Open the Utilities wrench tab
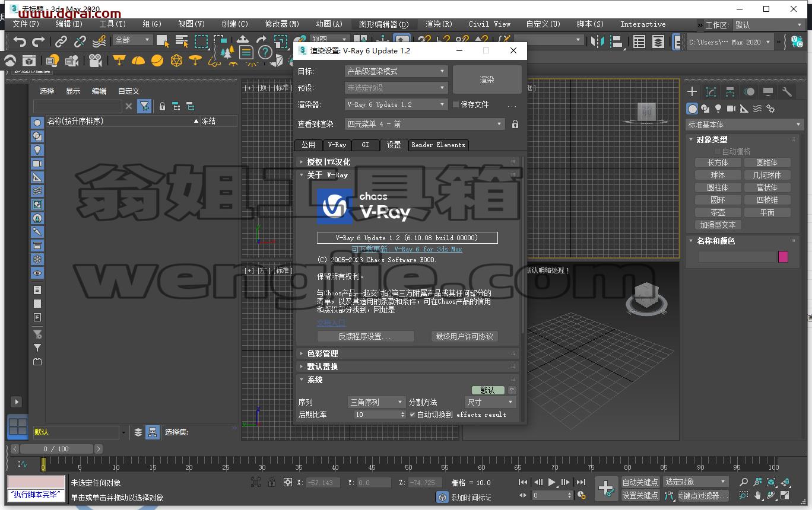The height and width of the screenshot is (510, 812). 787,91
